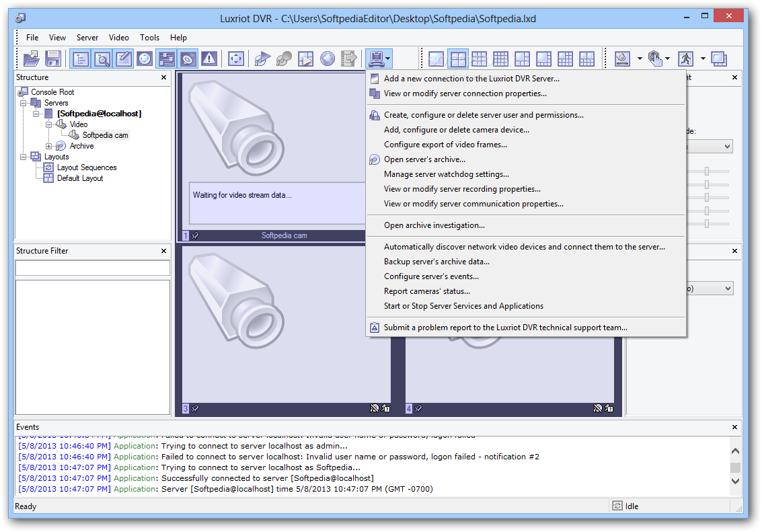762x532 pixels.
Task: Toggle the Structure Filter magnifier button
Action: pos(102,59)
